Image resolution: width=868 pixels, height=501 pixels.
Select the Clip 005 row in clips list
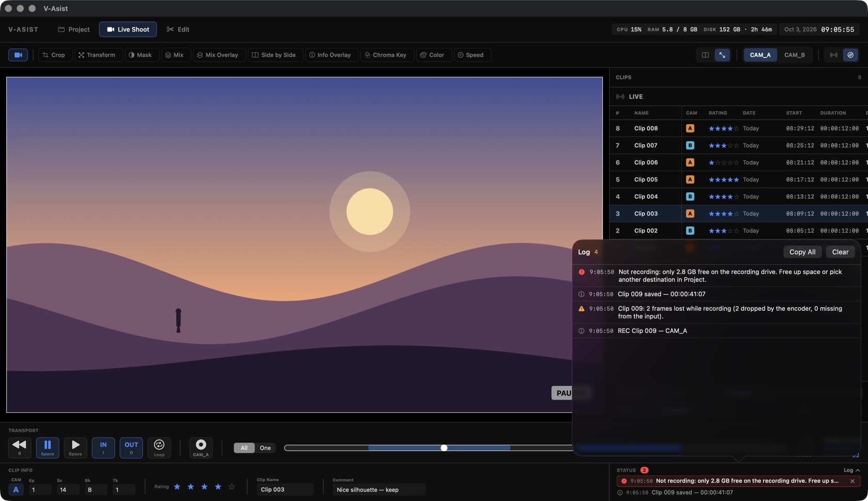pos(738,179)
